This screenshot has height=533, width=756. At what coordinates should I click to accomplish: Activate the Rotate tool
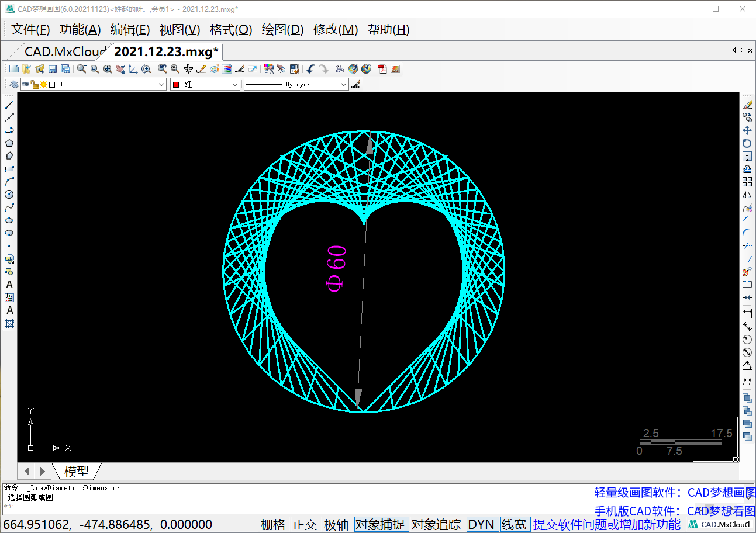click(x=747, y=143)
